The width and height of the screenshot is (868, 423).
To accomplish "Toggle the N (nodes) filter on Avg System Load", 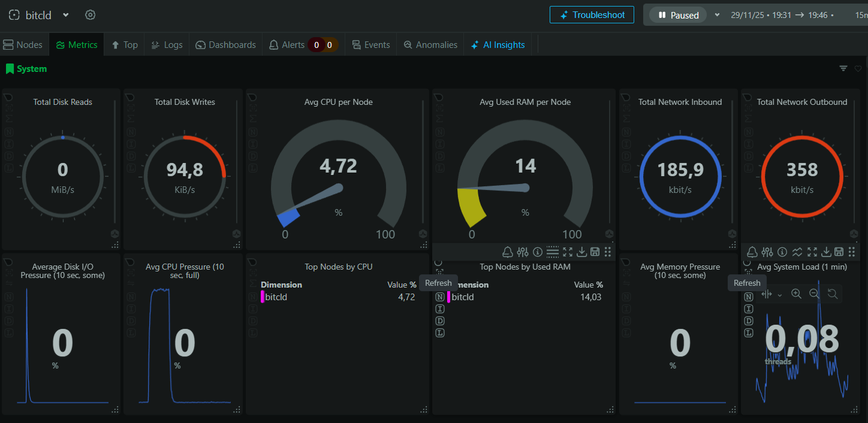I will (x=749, y=297).
